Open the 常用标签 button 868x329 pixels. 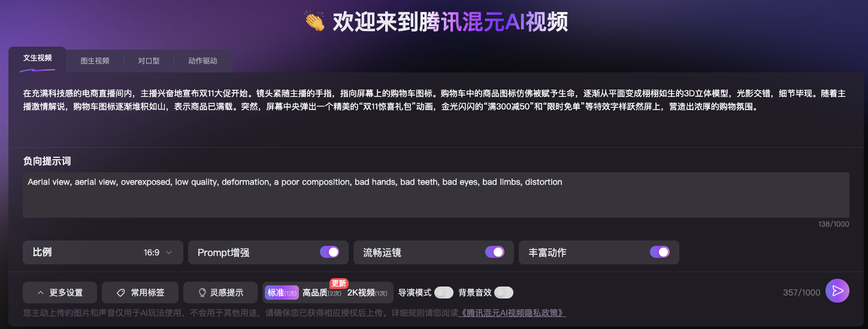click(140, 293)
